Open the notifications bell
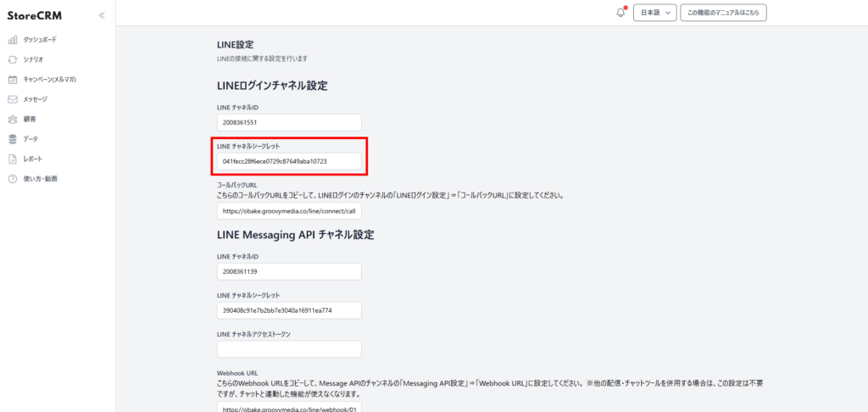This screenshot has height=412, width=868. (x=620, y=13)
